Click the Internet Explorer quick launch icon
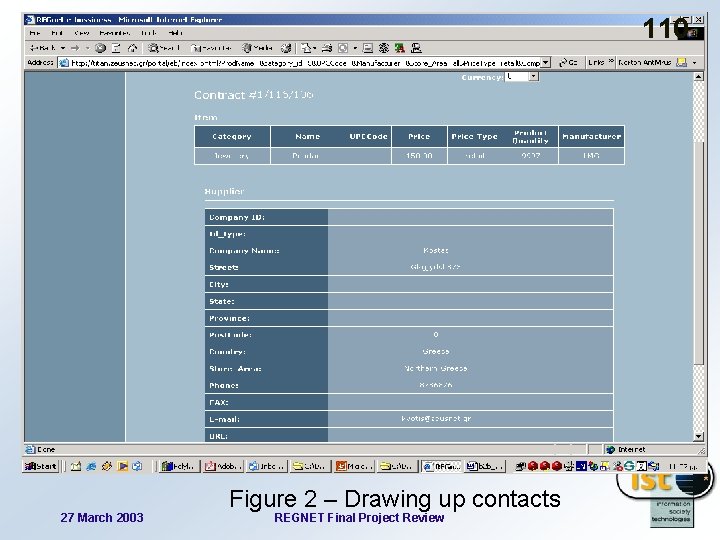 pos(91,467)
